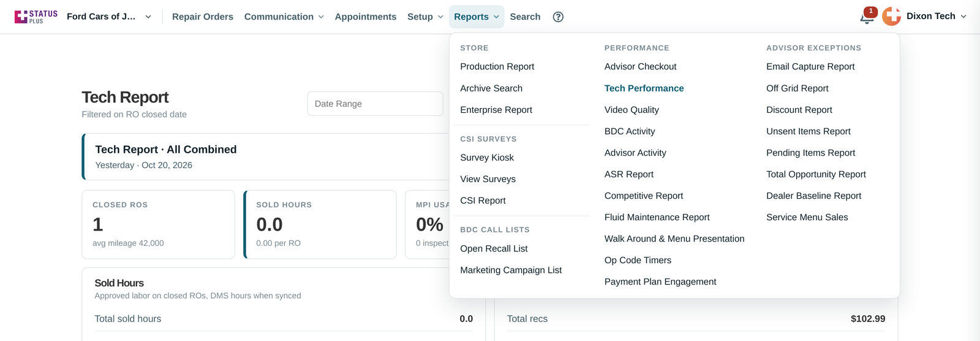This screenshot has height=341, width=980.
Task: Select Open Recall List
Action: [494, 248]
